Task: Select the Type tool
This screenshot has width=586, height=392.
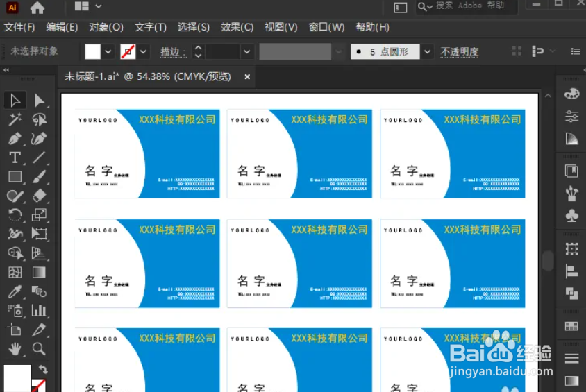Action: [15, 157]
